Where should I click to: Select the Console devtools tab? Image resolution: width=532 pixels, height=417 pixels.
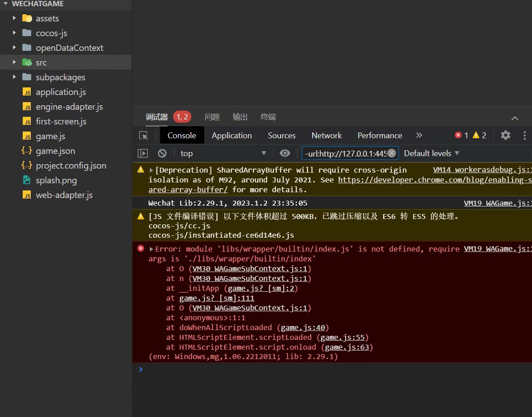point(181,136)
